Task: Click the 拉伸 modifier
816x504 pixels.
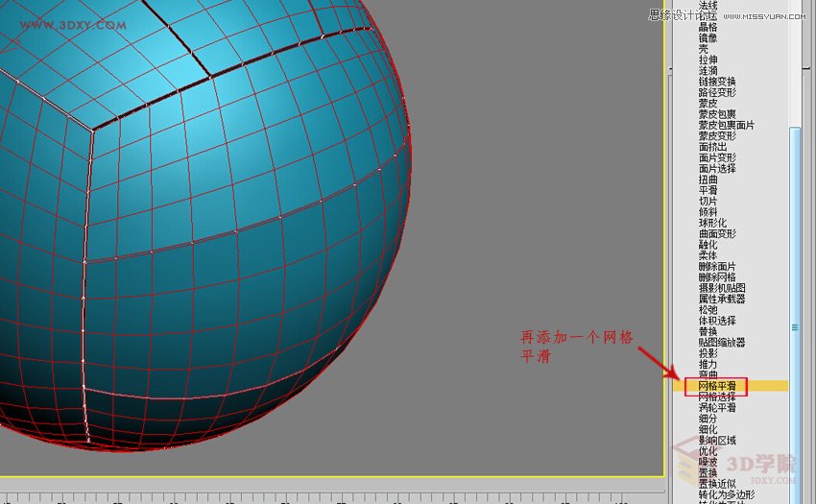Action: pos(708,60)
